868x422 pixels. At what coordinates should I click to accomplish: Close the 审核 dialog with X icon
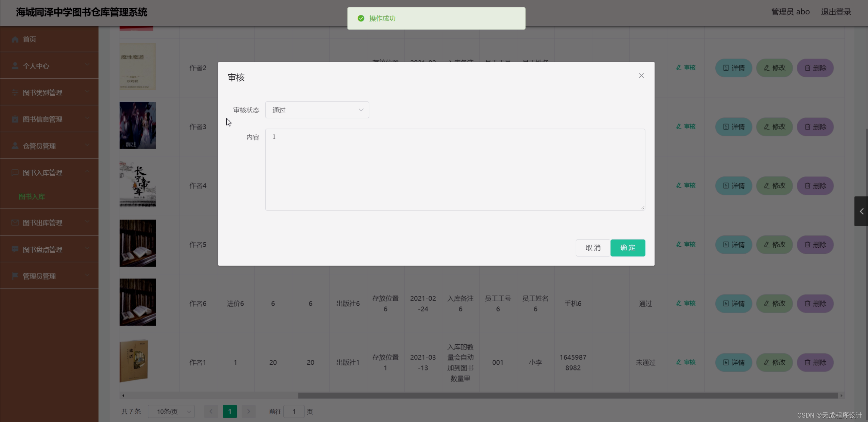(641, 76)
